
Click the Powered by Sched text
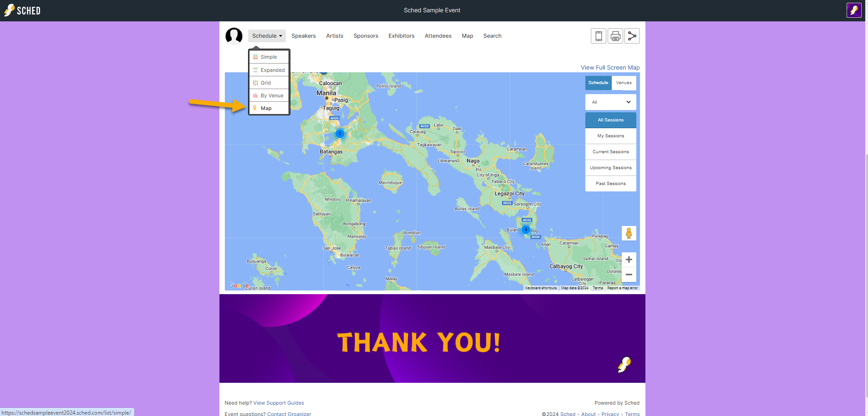pos(617,403)
